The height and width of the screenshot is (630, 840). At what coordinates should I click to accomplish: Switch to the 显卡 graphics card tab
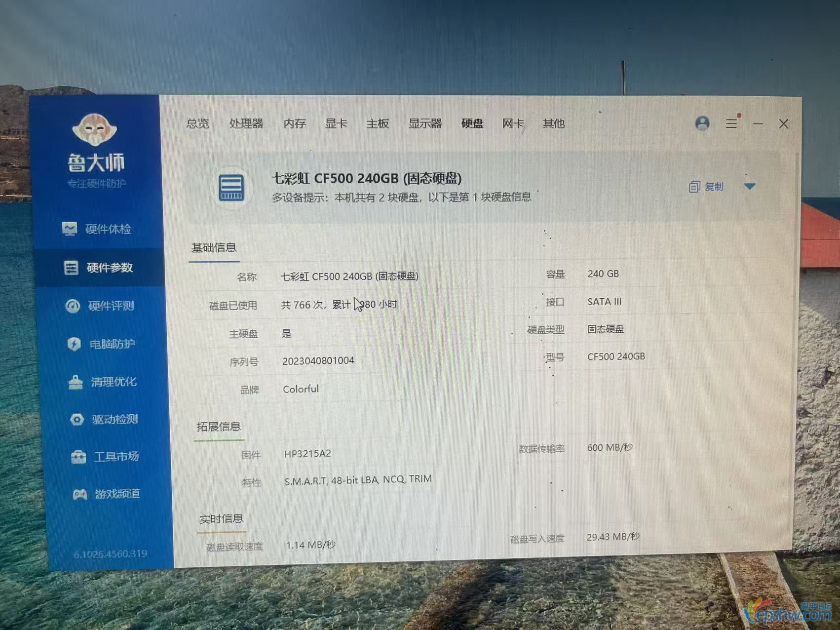coord(336,123)
